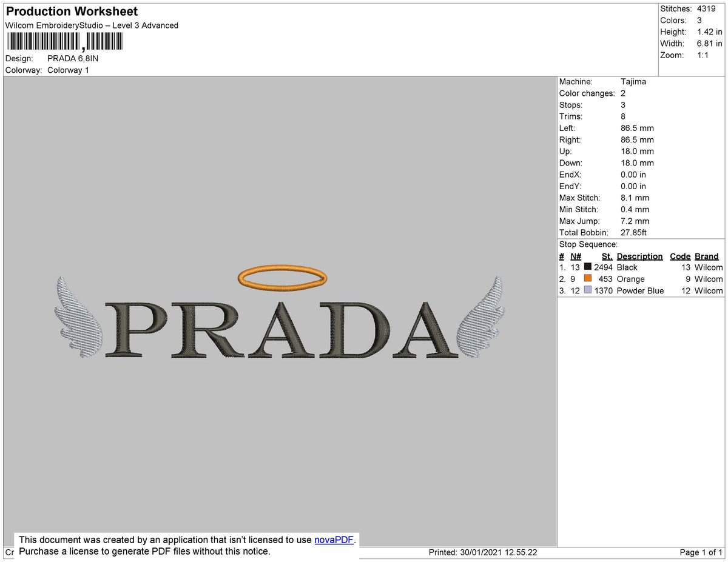728x562 pixels.
Task: Select the Powder Blue thread color swatch
Action: tap(587, 290)
